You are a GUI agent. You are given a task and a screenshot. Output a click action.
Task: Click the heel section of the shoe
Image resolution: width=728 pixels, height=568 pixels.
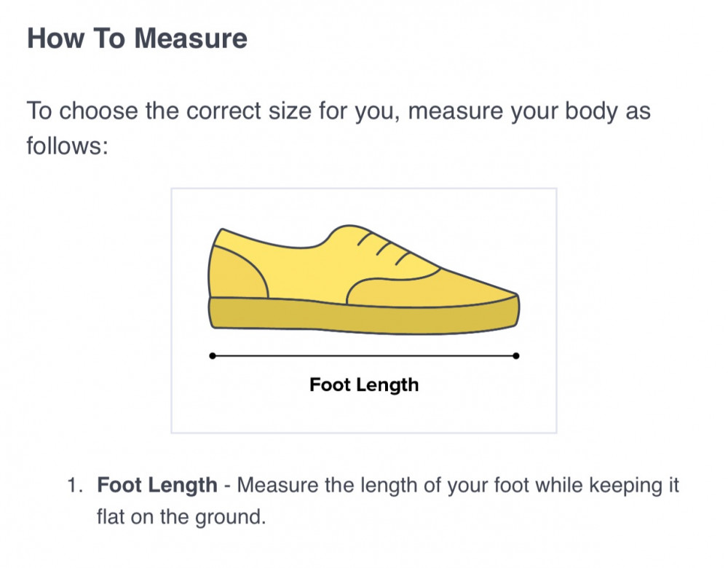click(x=234, y=273)
